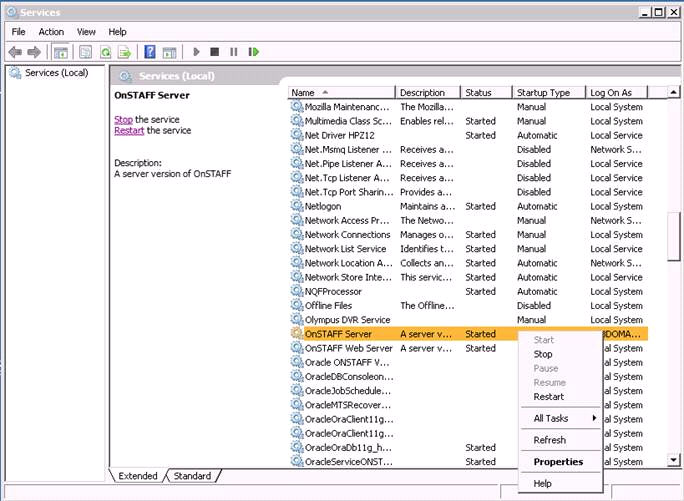Screen dimensions: 684x501
Task: Choose Stop in the context menu
Action: pyautogui.click(x=543, y=354)
